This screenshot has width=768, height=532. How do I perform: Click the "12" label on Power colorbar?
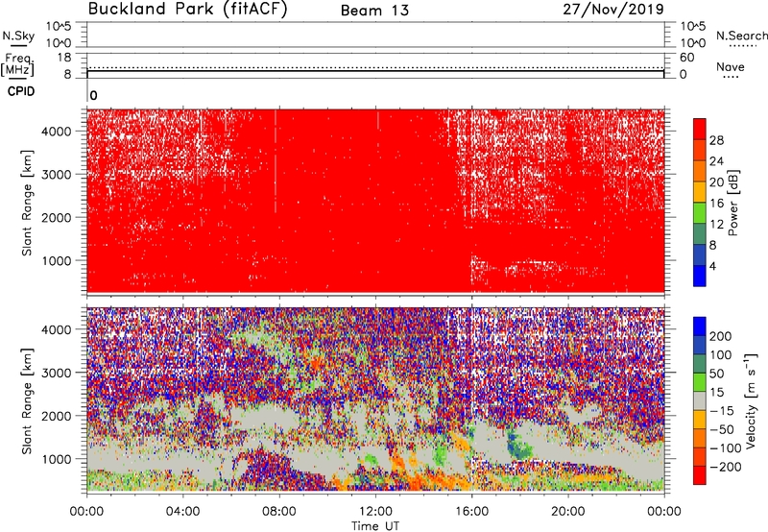[716, 225]
